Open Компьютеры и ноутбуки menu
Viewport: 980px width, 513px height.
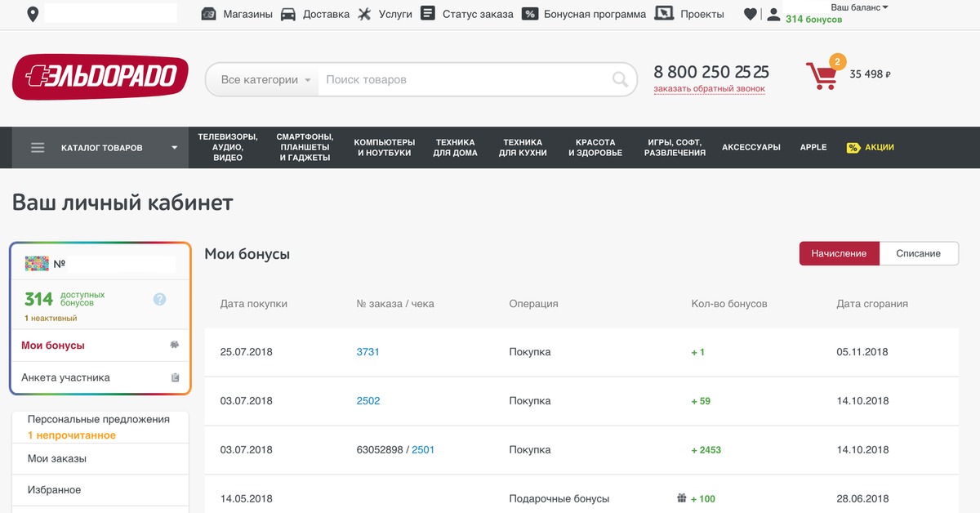point(385,148)
